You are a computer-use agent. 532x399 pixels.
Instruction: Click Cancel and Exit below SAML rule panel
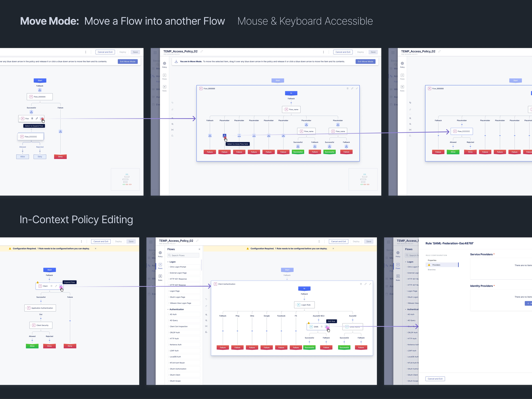pos(435,379)
